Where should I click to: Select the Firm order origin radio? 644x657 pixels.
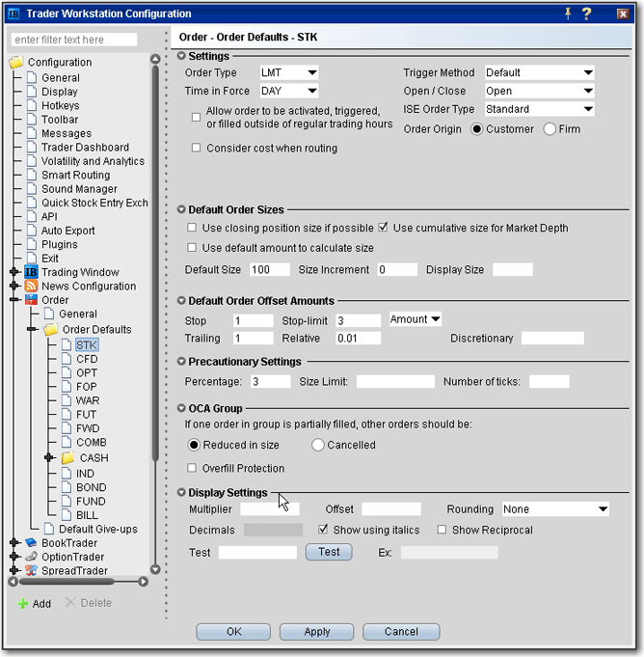tap(550, 129)
